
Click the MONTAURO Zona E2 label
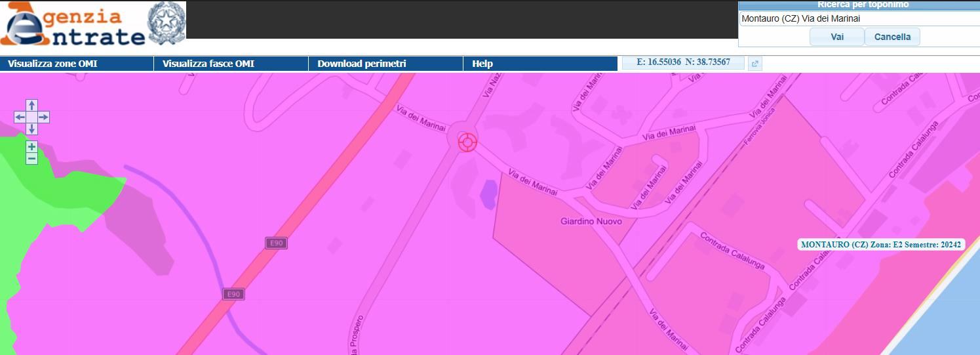[x=881, y=245]
